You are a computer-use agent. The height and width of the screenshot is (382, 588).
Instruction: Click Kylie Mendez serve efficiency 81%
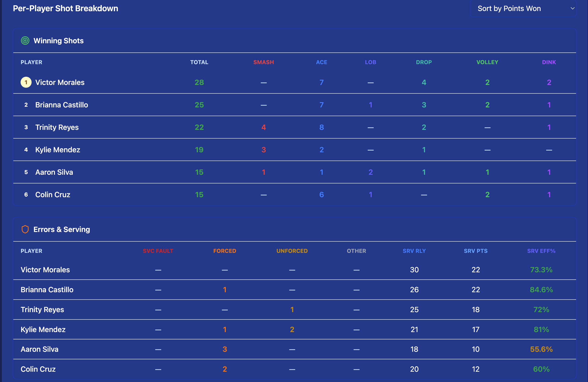click(541, 330)
